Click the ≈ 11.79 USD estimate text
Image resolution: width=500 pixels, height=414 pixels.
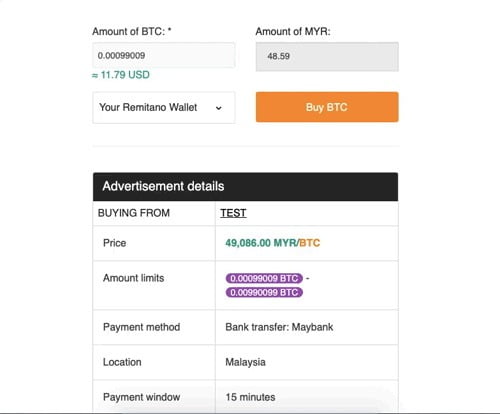pos(121,75)
